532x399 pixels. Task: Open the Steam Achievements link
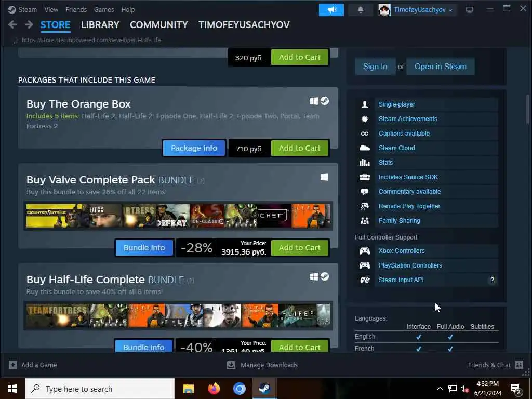408,119
